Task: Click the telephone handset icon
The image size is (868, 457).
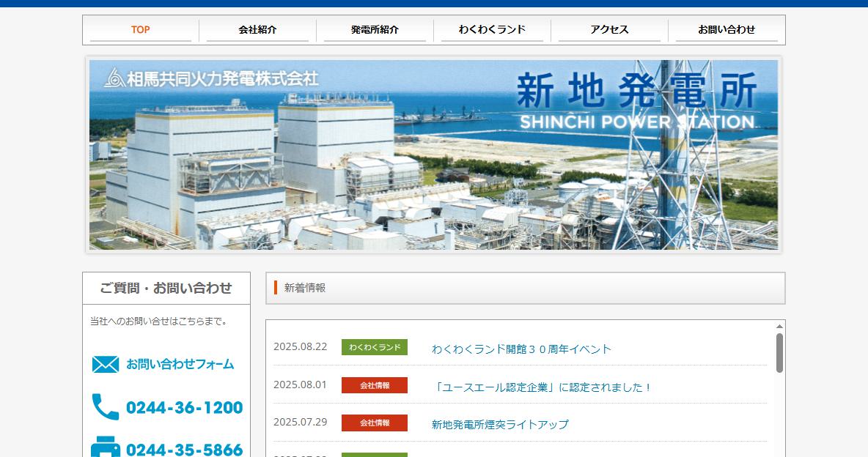Action: point(105,407)
